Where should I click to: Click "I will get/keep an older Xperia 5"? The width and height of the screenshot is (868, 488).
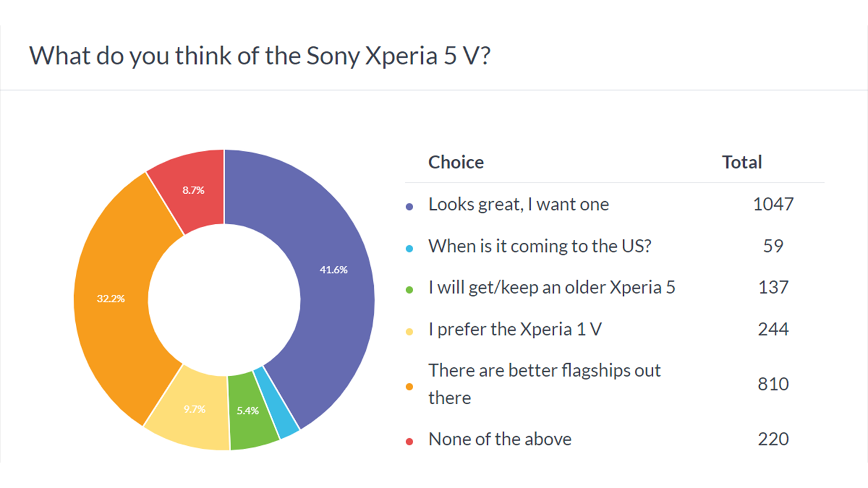(x=551, y=287)
